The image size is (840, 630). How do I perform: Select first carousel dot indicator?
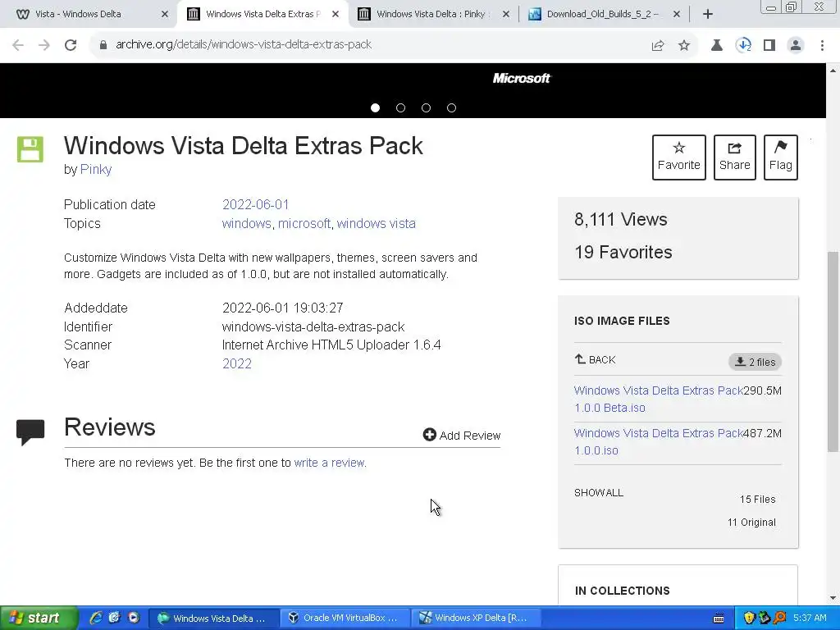click(x=375, y=107)
